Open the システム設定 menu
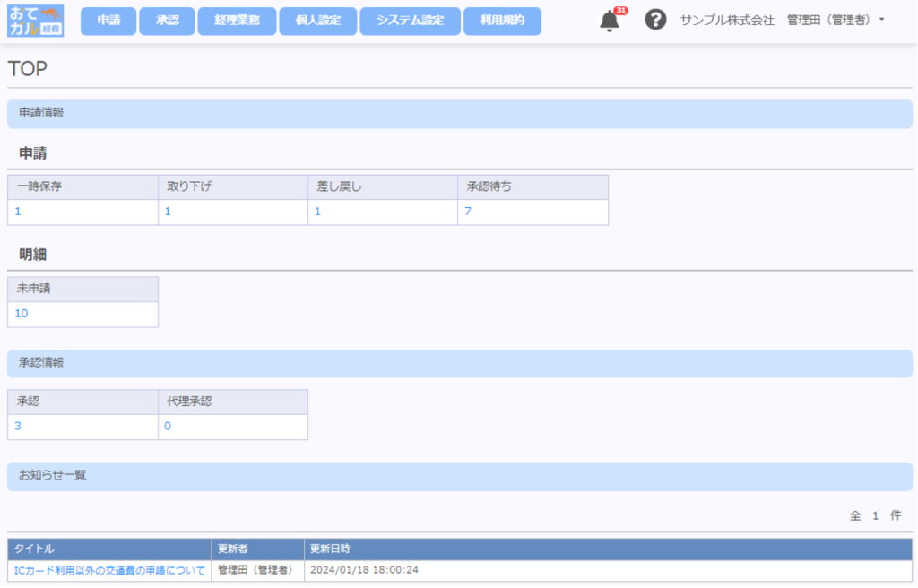This screenshot has width=918, height=588. tap(410, 21)
